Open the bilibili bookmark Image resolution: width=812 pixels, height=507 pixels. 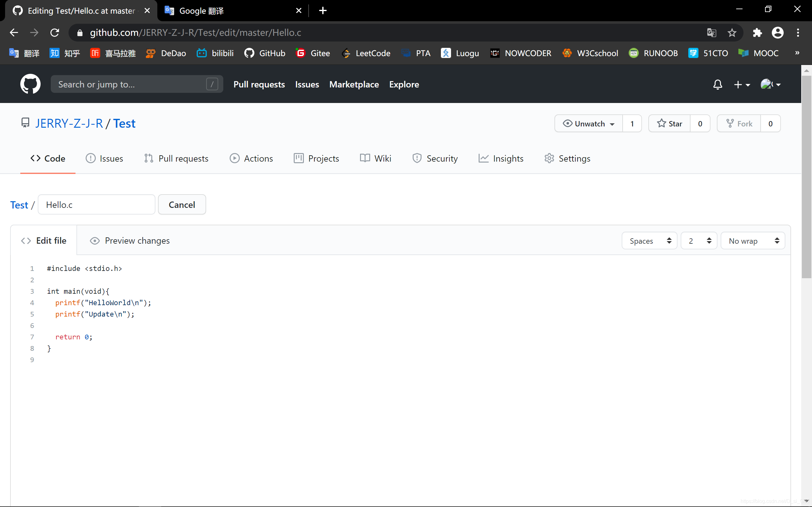215,53
